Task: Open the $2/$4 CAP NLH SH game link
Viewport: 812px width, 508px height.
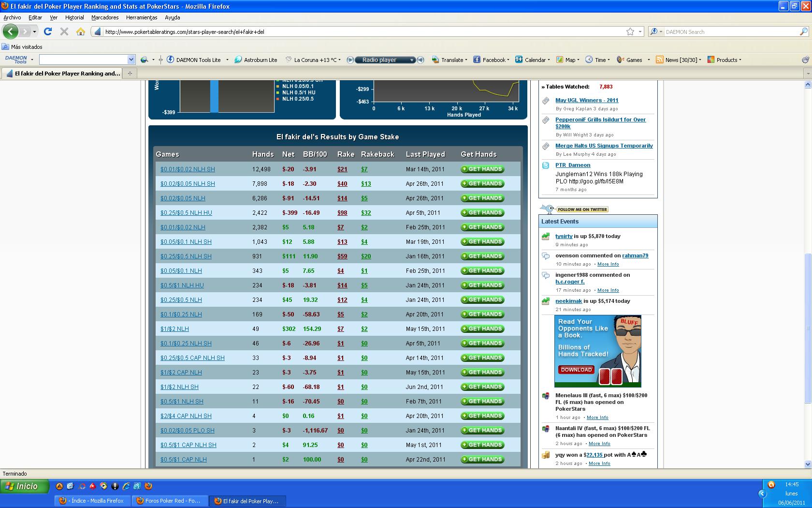Action: click(x=186, y=416)
